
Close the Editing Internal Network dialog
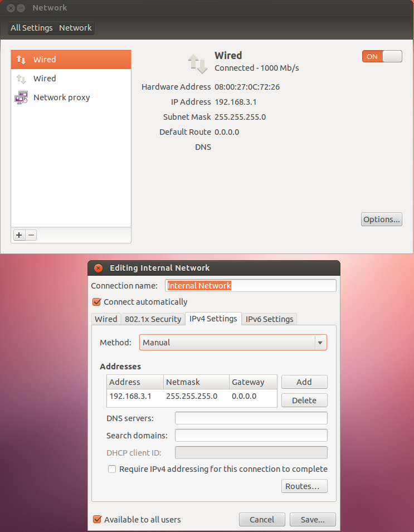[x=99, y=268]
